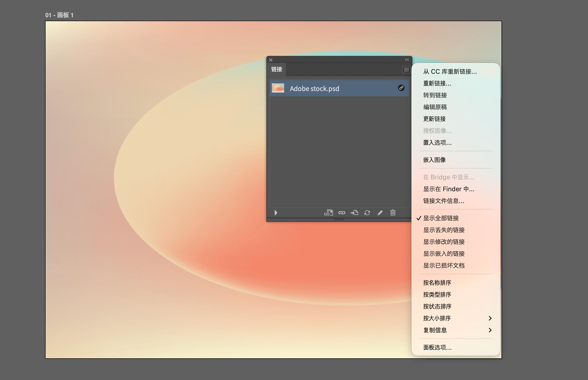This screenshot has height=380, width=588.
Task: Open 面板选项... from the menu
Action: [456, 347]
